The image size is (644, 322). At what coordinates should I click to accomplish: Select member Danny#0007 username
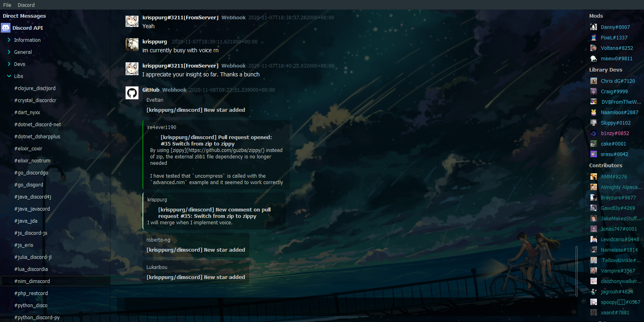615,27
